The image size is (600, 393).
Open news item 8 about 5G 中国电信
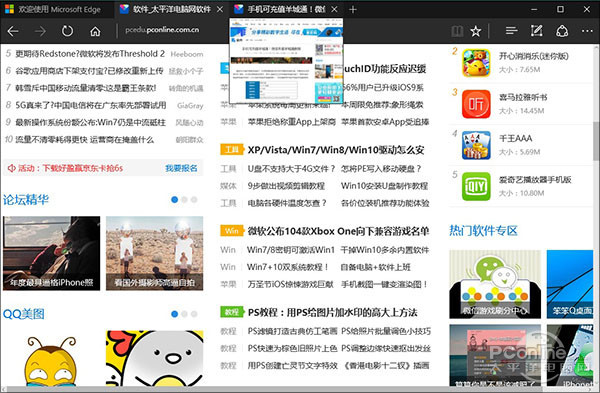(91, 105)
